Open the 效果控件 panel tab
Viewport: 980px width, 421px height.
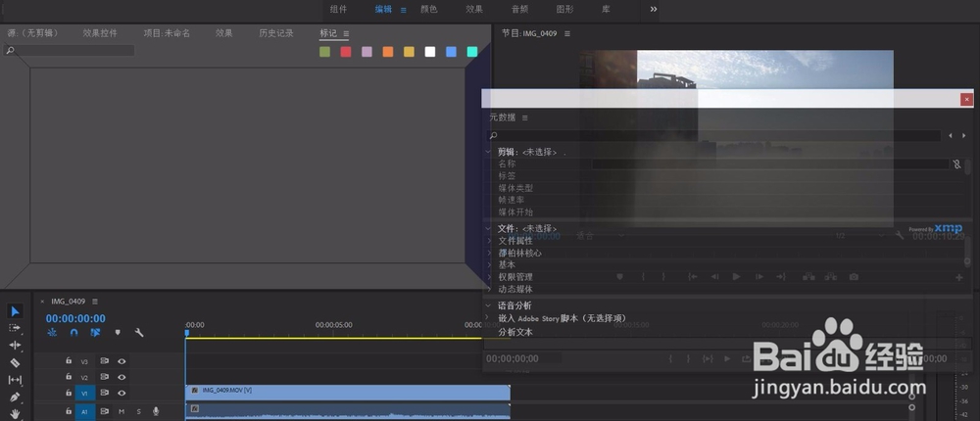pos(100,33)
